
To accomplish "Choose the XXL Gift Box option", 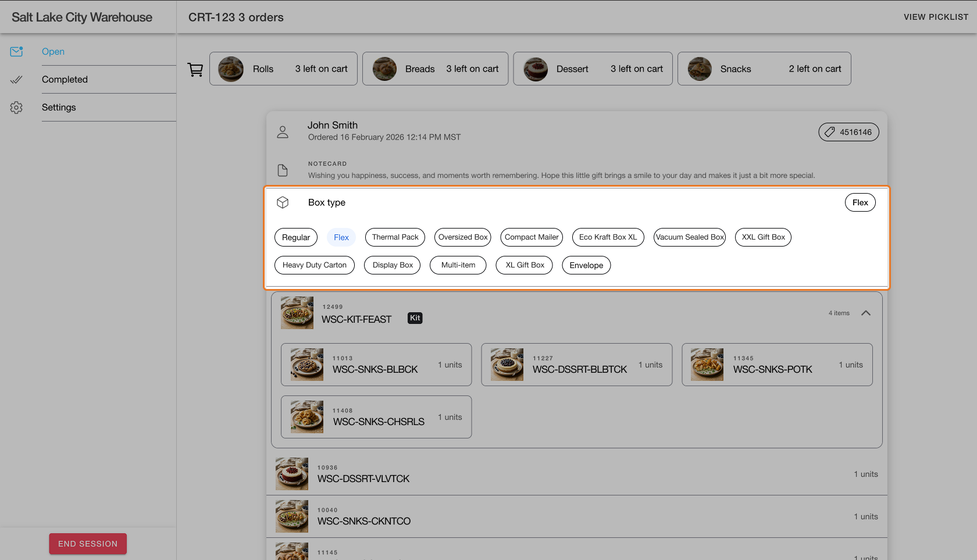I will click(x=764, y=237).
